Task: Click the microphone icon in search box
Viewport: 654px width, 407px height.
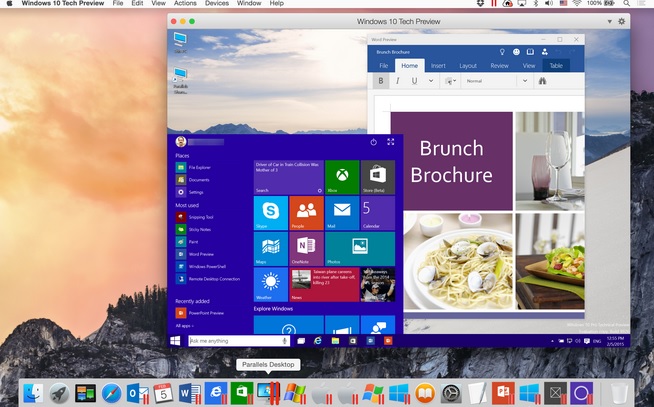Action: [x=285, y=341]
